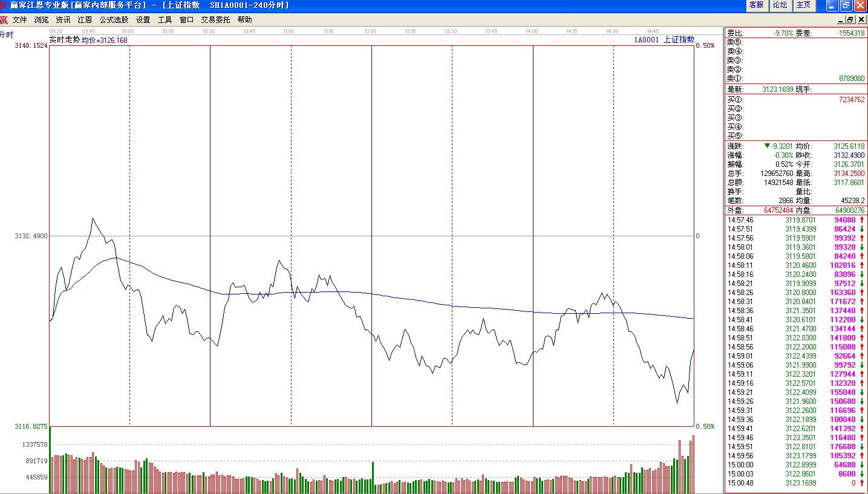Image resolution: width=868 pixels, height=494 pixels.
Task: Click the 论坛 button in the title bar
Action: click(x=780, y=5)
